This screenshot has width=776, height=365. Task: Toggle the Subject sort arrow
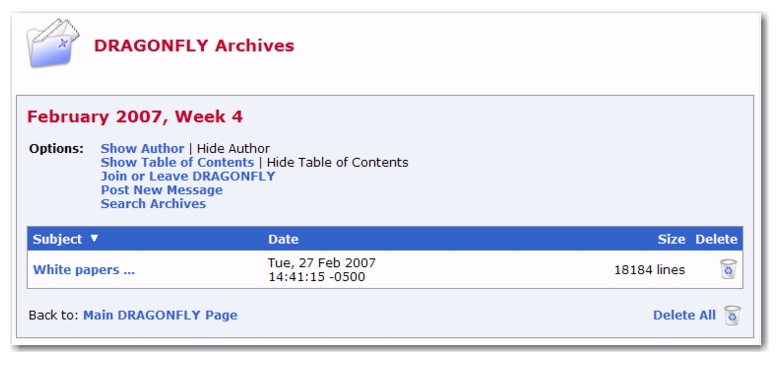tap(94, 238)
